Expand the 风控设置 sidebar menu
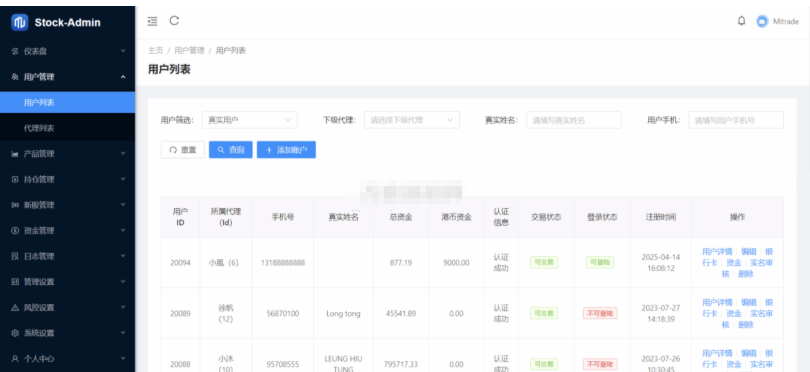810x372 pixels. [68, 307]
